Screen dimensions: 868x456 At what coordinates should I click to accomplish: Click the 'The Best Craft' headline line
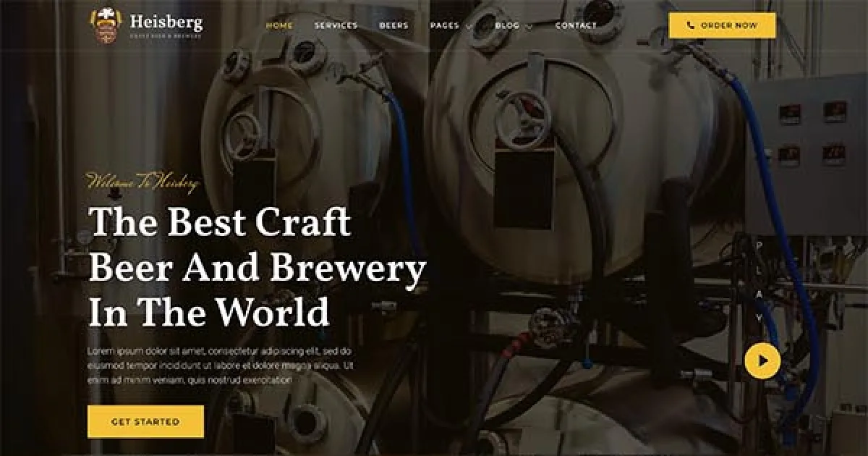219,222
